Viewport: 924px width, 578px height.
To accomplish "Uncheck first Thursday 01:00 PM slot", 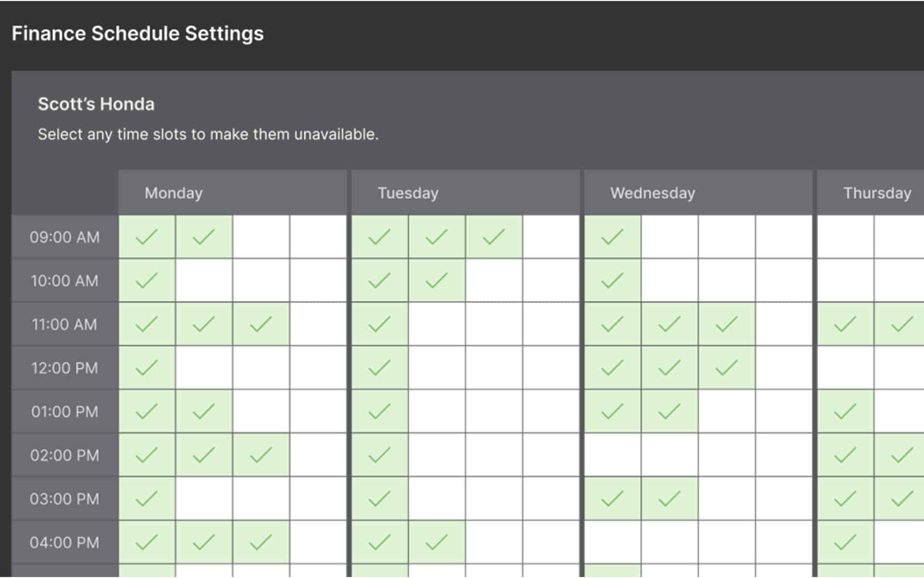I will pyautogui.click(x=845, y=411).
